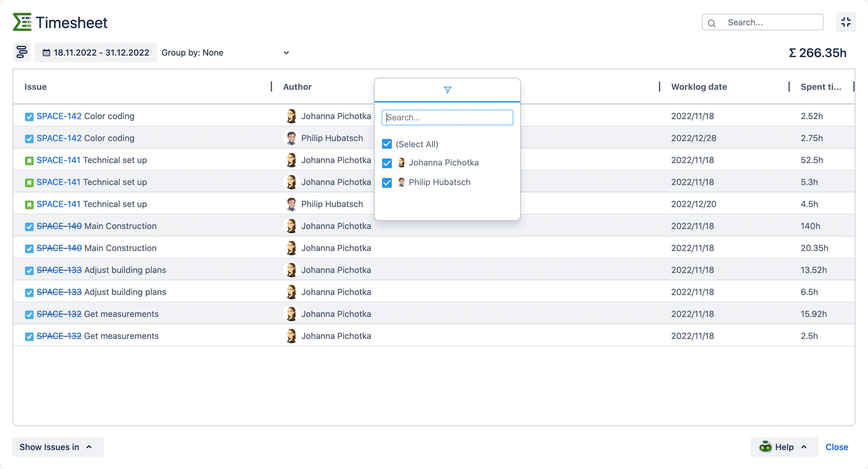This screenshot has width=868, height=469.
Task: Open the date range 18.11.2022 - 31.12.2022 picker
Action: [x=96, y=53]
